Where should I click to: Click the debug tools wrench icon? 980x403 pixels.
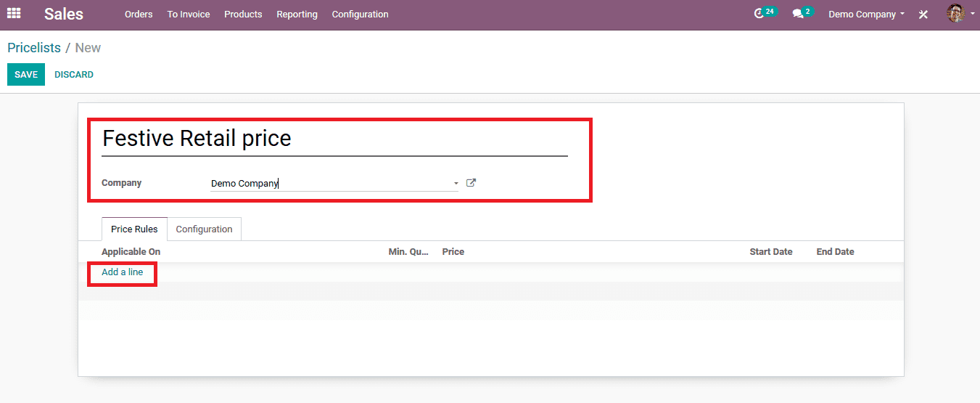coord(923,15)
